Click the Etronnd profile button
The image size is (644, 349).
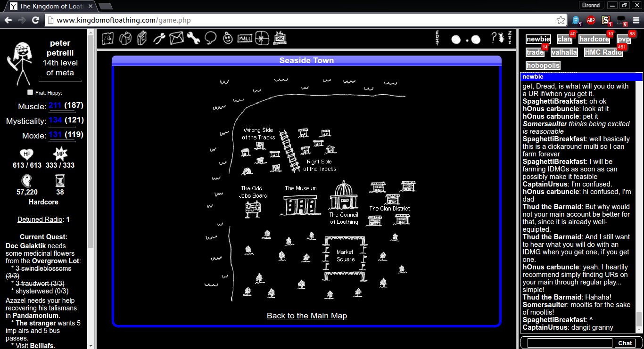click(x=591, y=5)
